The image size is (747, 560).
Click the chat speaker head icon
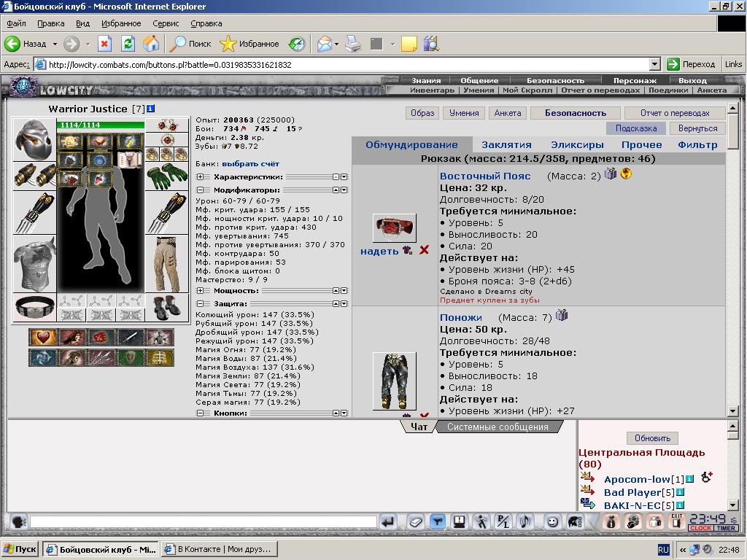tap(18, 522)
